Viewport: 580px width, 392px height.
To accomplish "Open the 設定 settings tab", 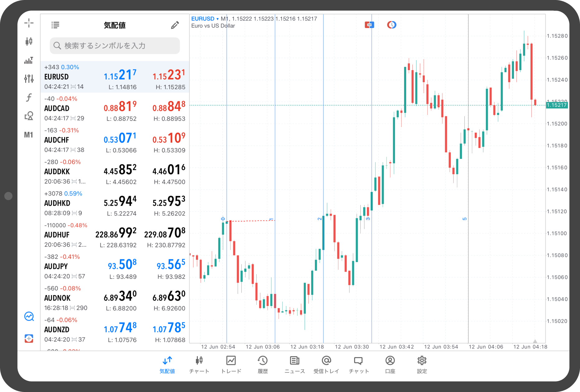I will tap(422, 364).
